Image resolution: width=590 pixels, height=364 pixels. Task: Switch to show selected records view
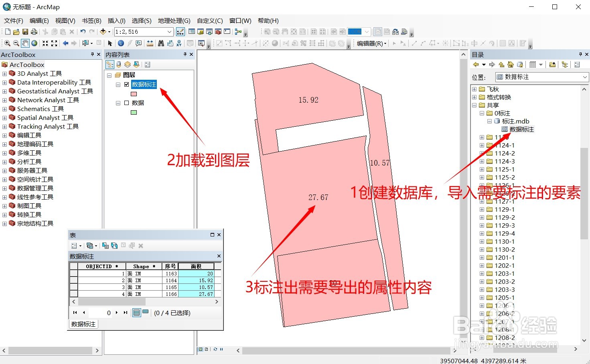point(145,312)
